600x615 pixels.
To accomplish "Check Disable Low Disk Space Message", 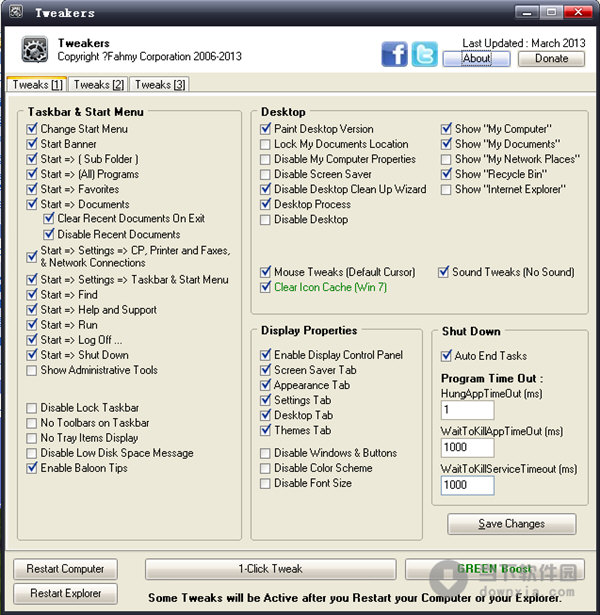I will 32,453.
